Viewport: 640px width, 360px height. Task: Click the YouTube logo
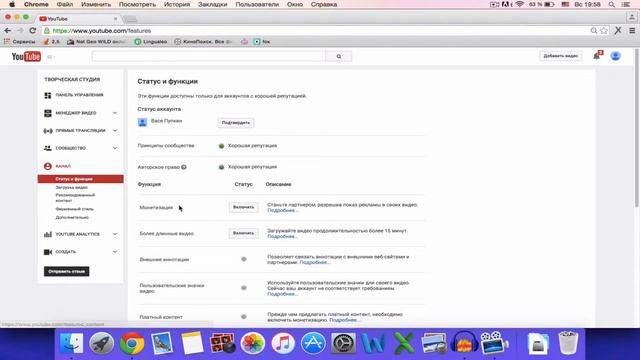pos(26,56)
